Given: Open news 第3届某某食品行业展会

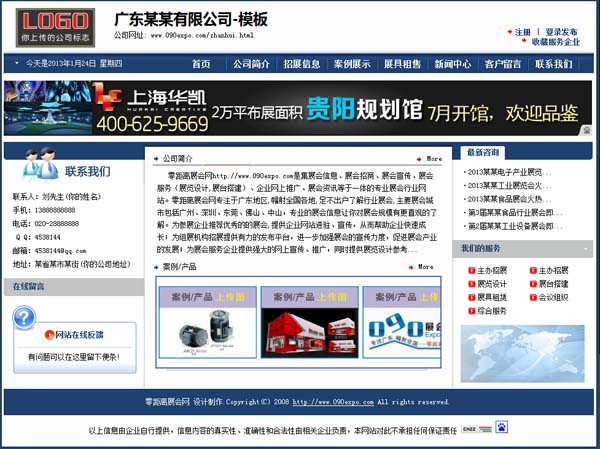Looking at the screenshot, I should click(513, 213).
